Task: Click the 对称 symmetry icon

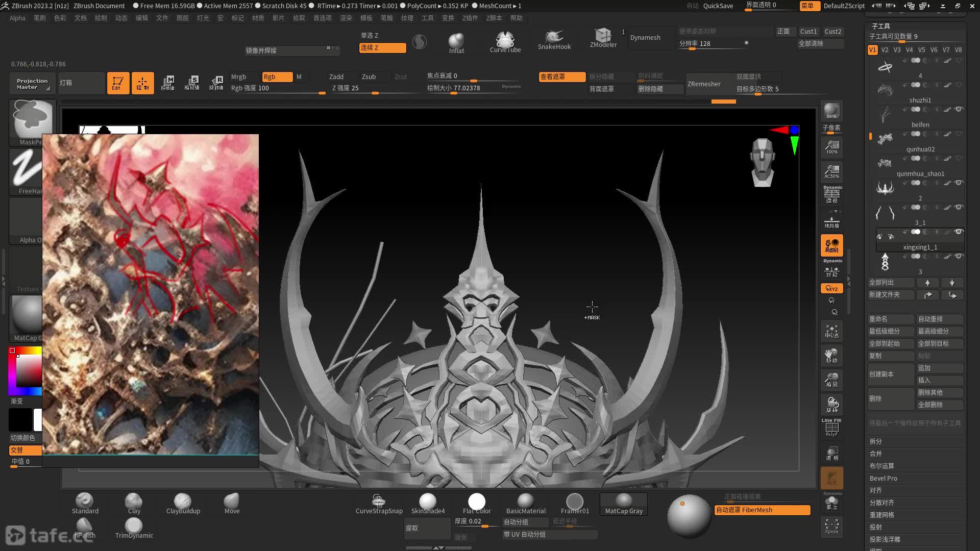Action: pos(832,271)
